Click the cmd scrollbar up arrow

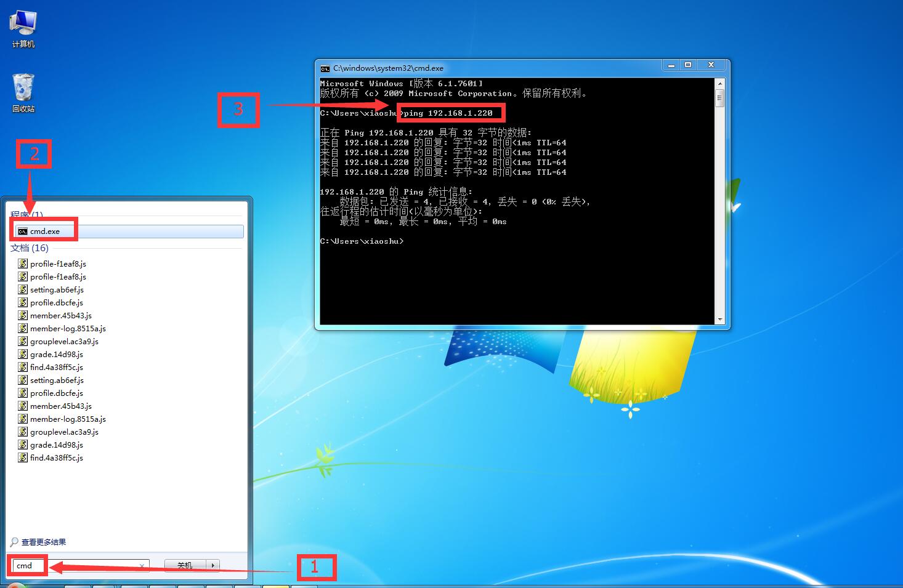(719, 83)
